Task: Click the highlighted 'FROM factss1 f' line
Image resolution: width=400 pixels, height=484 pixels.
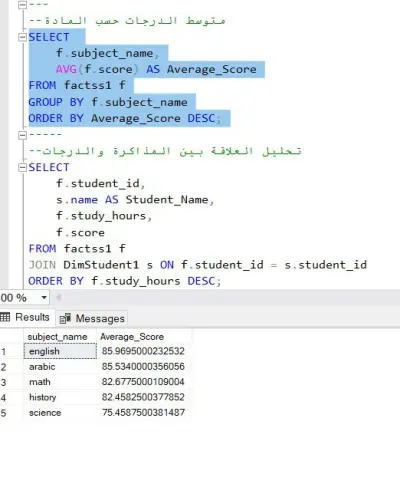Action: pos(77,85)
